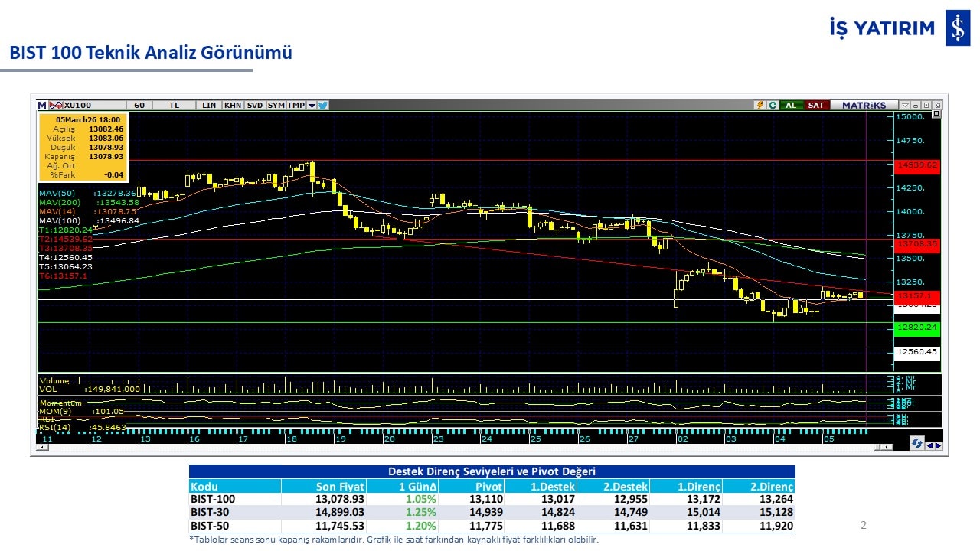Screen dimensions: 980x551
Task: Click the blue sync arrows icon
Action: [916, 443]
